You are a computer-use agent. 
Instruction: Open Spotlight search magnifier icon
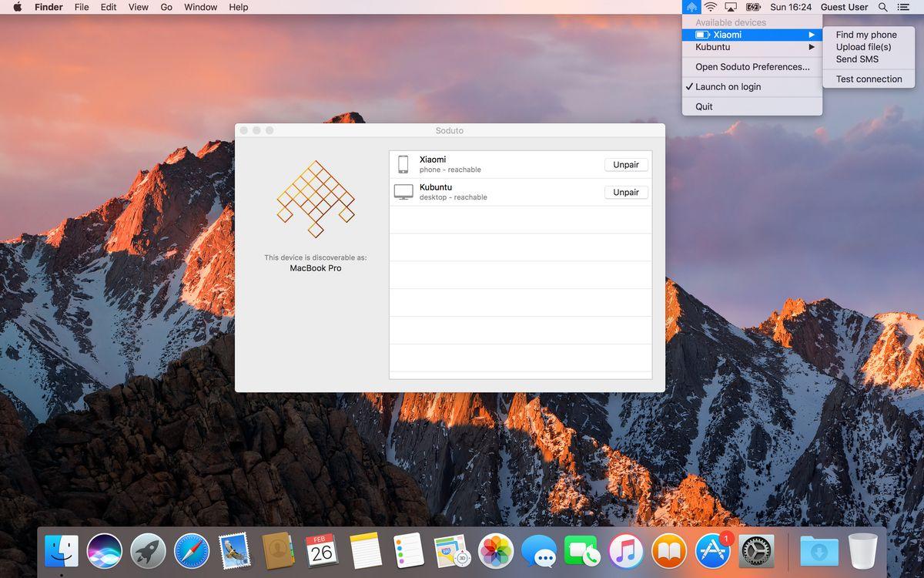tap(883, 7)
